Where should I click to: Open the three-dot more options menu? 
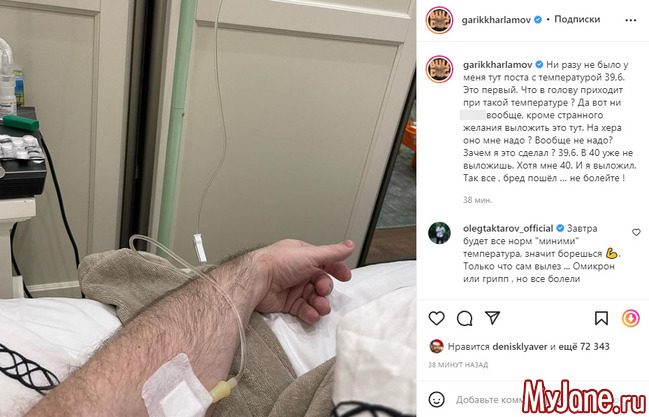click(x=630, y=20)
